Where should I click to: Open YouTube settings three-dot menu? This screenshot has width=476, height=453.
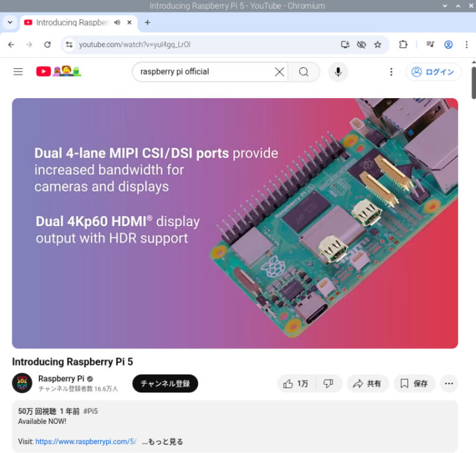(x=391, y=72)
